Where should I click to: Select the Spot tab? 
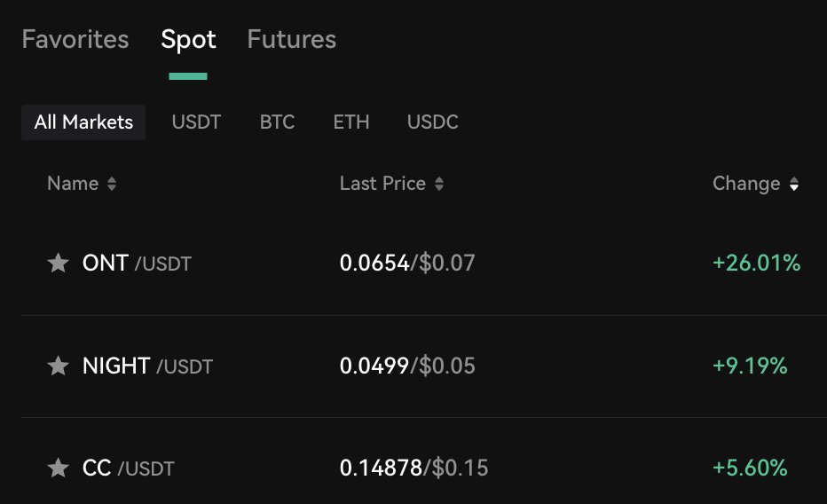coord(188,40)
